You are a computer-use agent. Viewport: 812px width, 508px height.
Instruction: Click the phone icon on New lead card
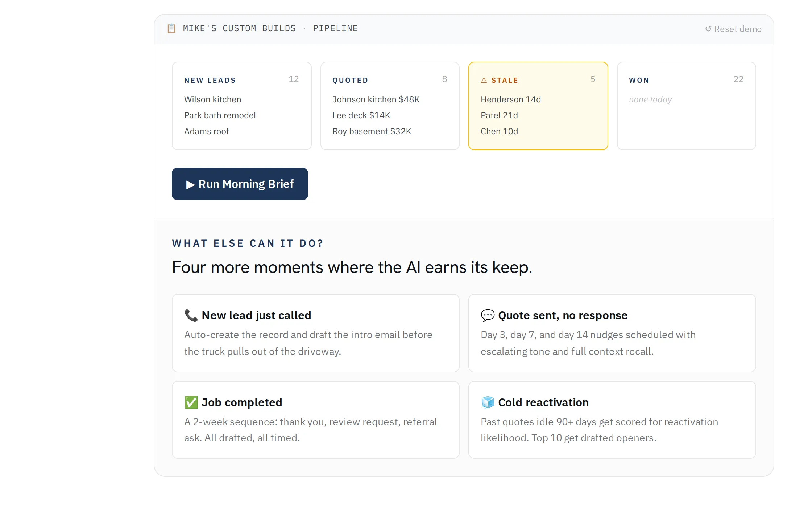tap(191, 315)
